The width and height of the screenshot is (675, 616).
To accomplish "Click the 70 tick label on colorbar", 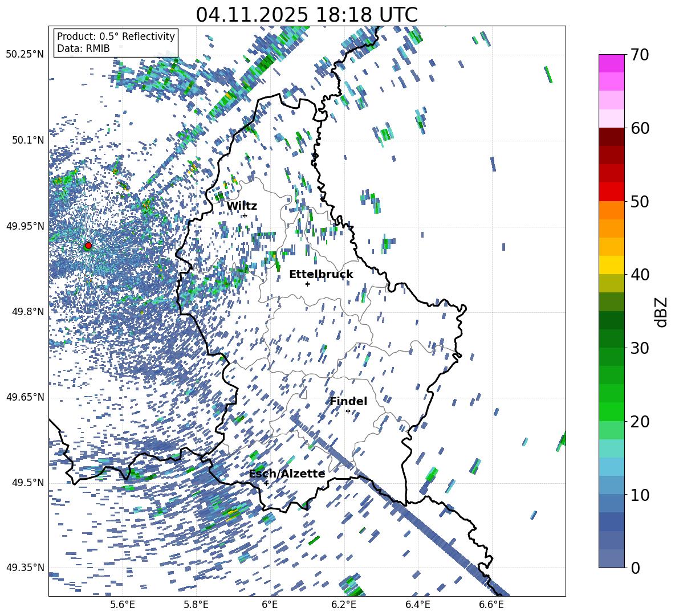I will click(x=640, y=55).
